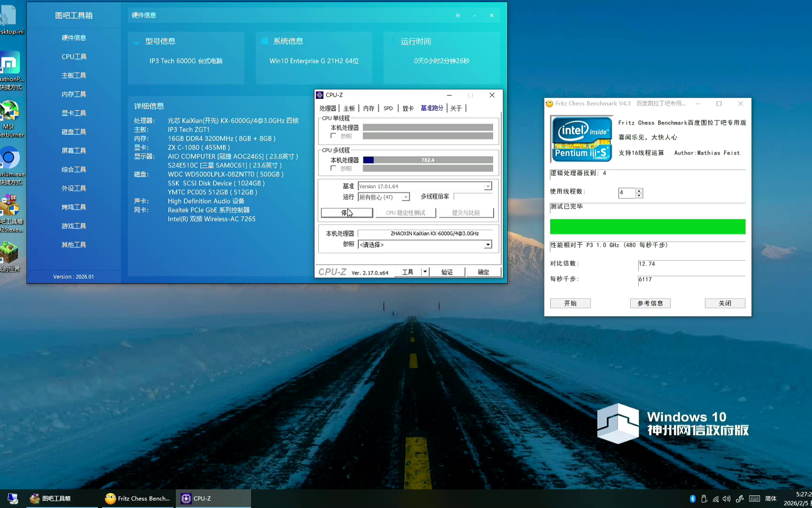Expand the 工具 dropdown arrow in CPU-Z
Viewport: 812px width, 508px height.
point(425,272)
